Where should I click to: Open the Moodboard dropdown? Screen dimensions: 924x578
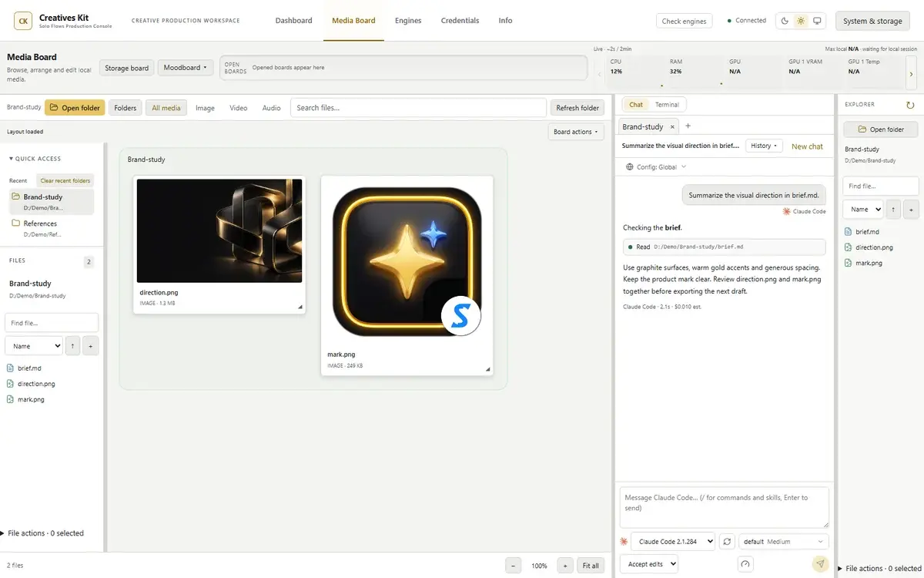pos(185,68)
